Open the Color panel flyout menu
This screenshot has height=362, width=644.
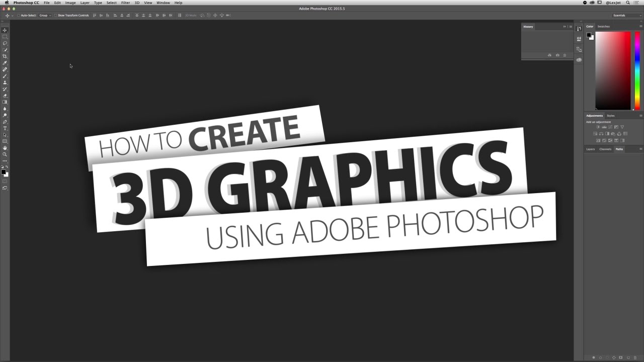click(640, 27)
